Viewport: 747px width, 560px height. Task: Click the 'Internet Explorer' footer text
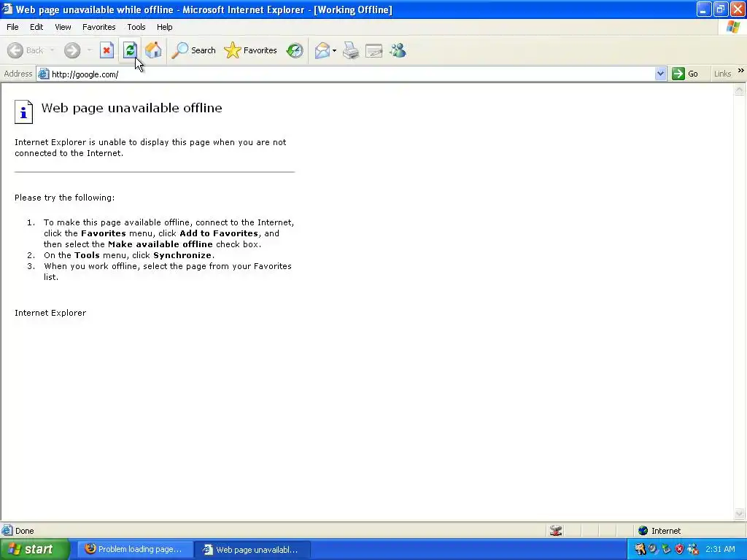50,313
